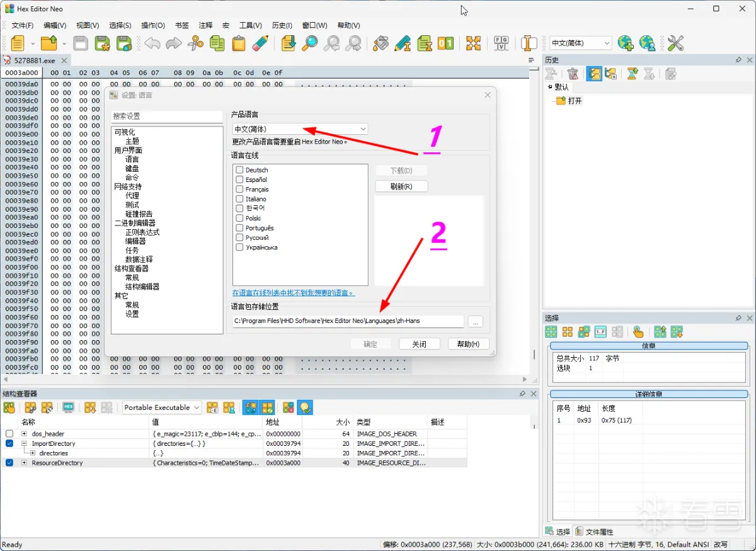Click the Paste clipboard icon
The height and width of the screenshot is (551, 756).
pos(239,43)
